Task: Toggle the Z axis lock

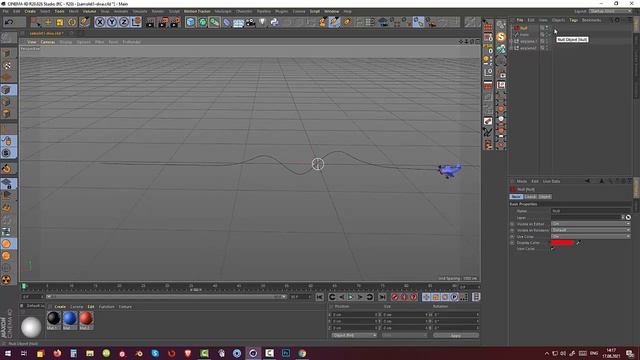Action: tap(124, 22)
